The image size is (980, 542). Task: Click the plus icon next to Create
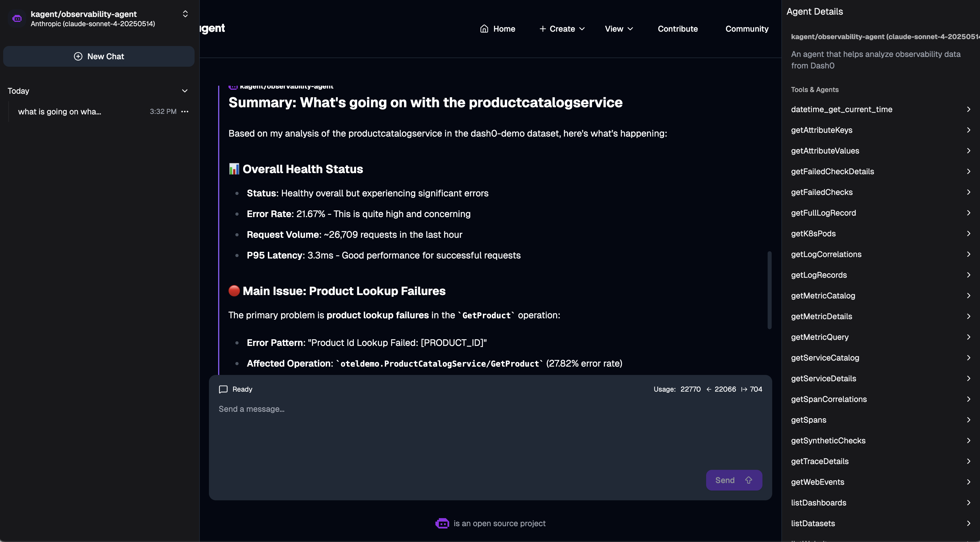(543, 29)
